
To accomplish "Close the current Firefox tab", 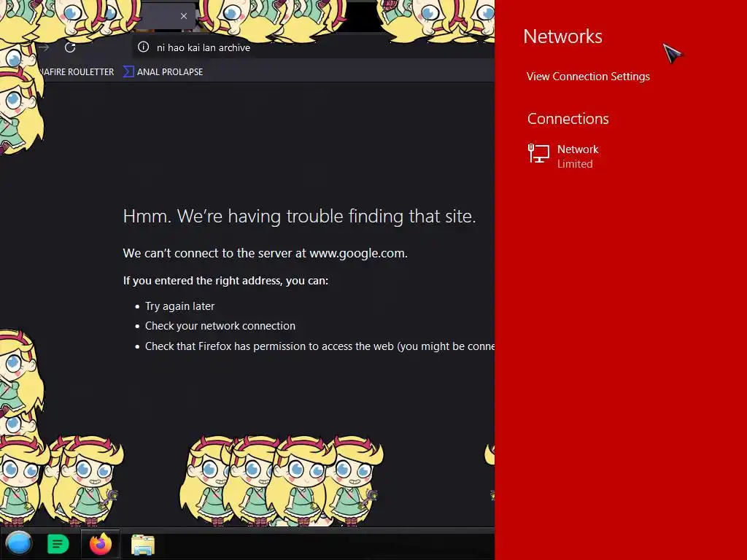I will point(183,16).
